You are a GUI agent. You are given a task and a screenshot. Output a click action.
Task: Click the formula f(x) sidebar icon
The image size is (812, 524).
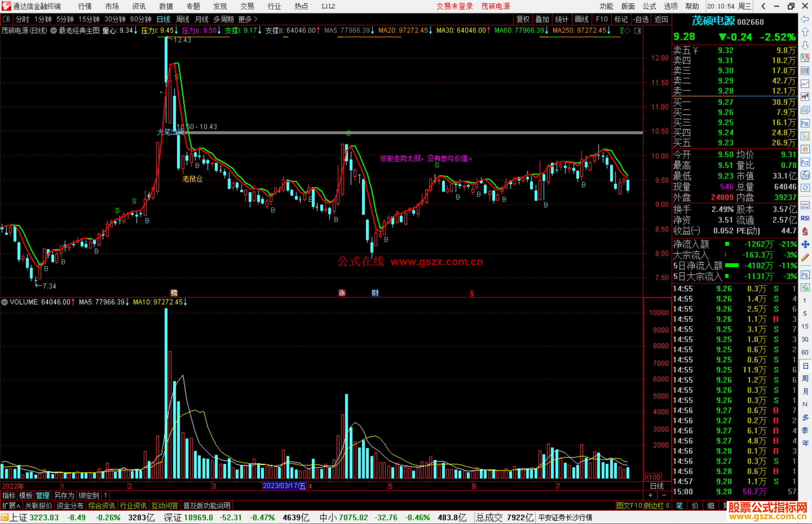(805, 175)
